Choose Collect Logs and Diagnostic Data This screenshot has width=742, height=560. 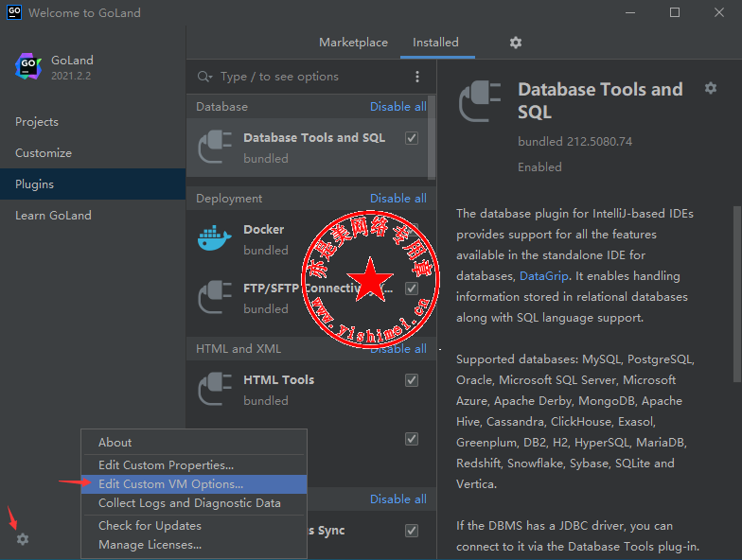tap(194, 503)
